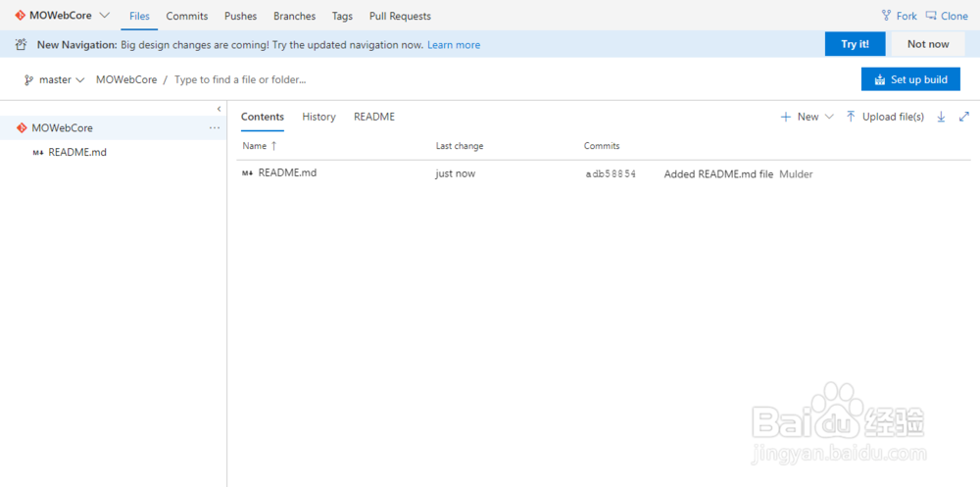Click the download arrow icon

[941, 117]
